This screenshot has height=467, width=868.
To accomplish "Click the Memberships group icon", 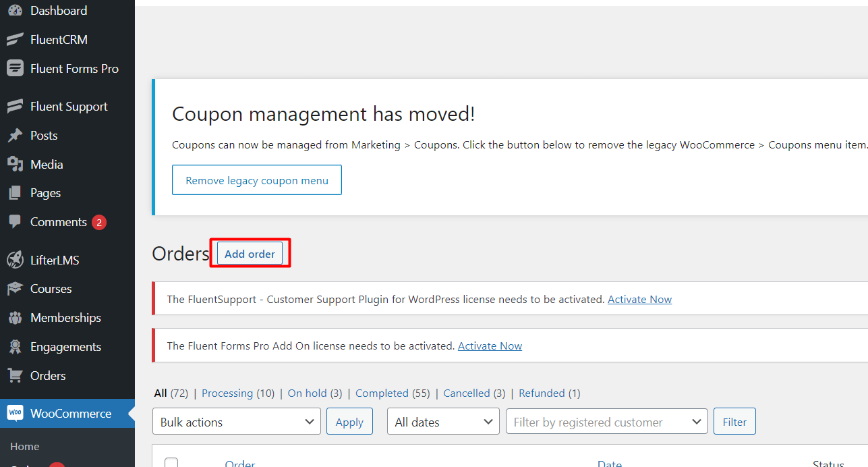I will pos(15,318).
